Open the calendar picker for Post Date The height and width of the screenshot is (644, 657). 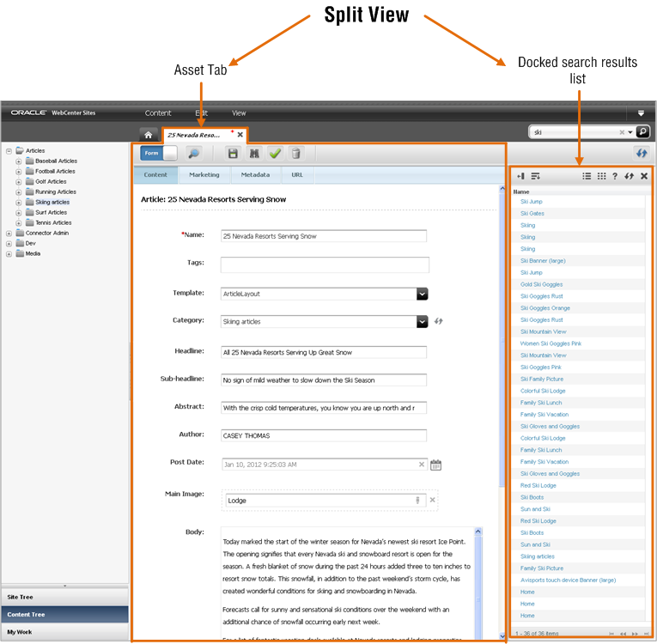[435, 465]
